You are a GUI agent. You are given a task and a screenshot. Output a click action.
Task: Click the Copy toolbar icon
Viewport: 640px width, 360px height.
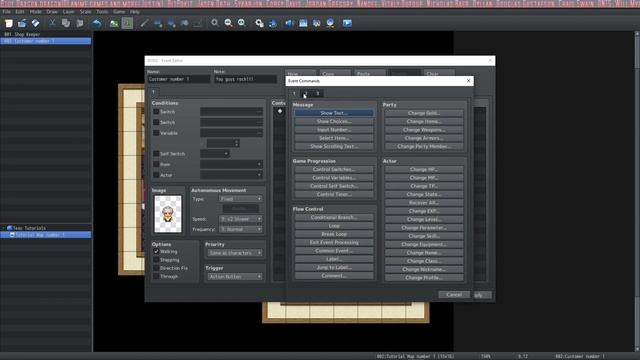(66, 23)
